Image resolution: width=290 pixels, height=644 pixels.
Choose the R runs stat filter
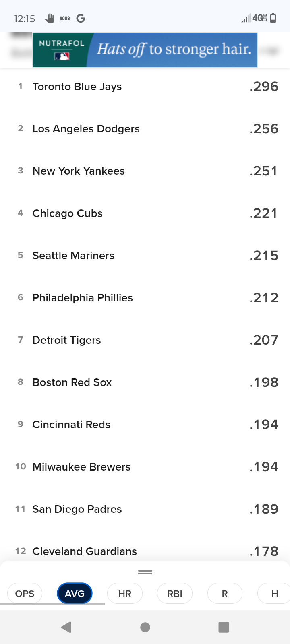[x=225, y=593]
